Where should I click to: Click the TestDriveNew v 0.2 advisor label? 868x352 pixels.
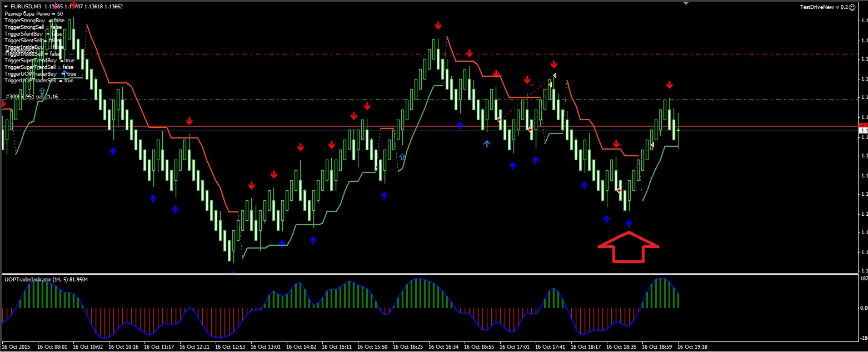pyautogui.click(x=824, y=7)
